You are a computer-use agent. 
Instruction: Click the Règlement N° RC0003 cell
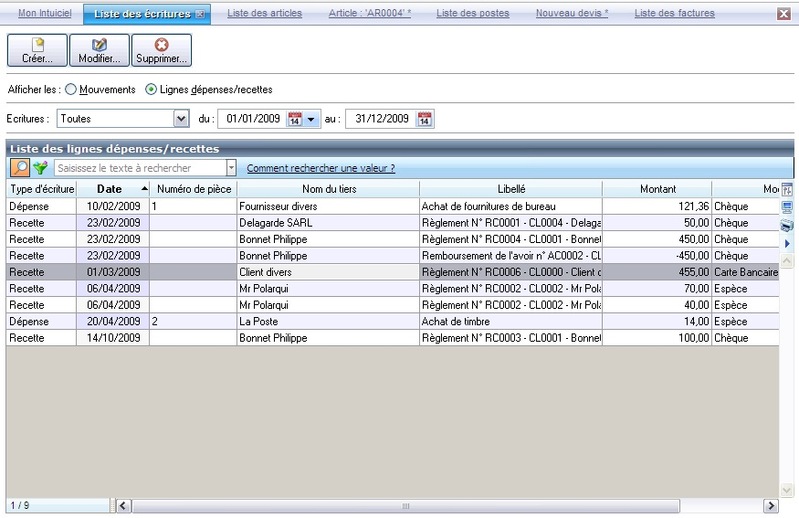(x=511, y=338)
